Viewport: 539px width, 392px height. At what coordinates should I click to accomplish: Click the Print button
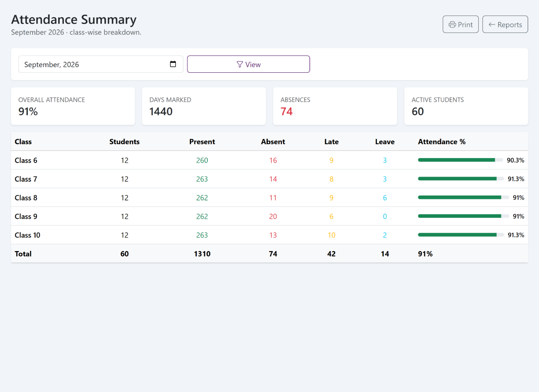click(461, 24)
